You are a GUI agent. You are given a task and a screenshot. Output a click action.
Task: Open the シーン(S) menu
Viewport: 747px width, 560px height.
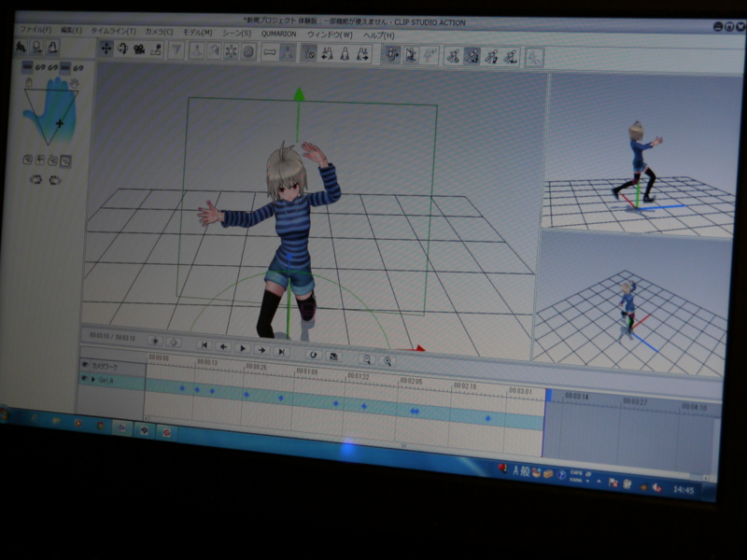237,34
